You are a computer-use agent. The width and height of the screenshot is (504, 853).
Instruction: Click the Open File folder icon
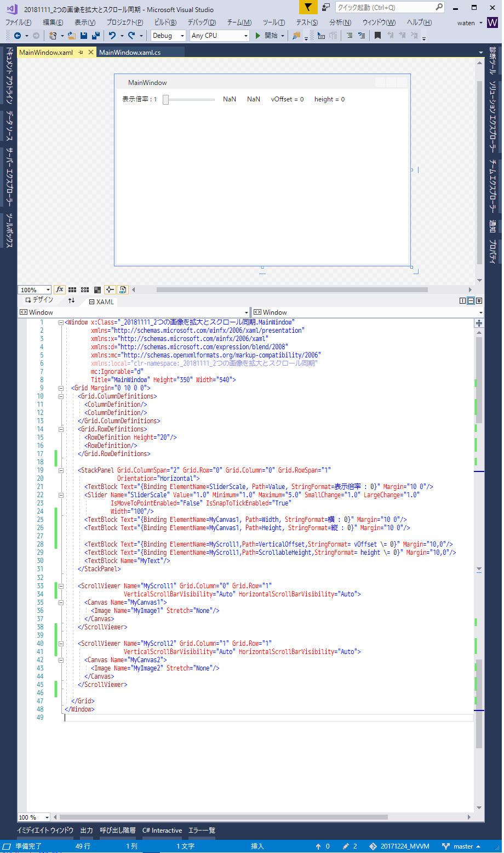(71, 36)
